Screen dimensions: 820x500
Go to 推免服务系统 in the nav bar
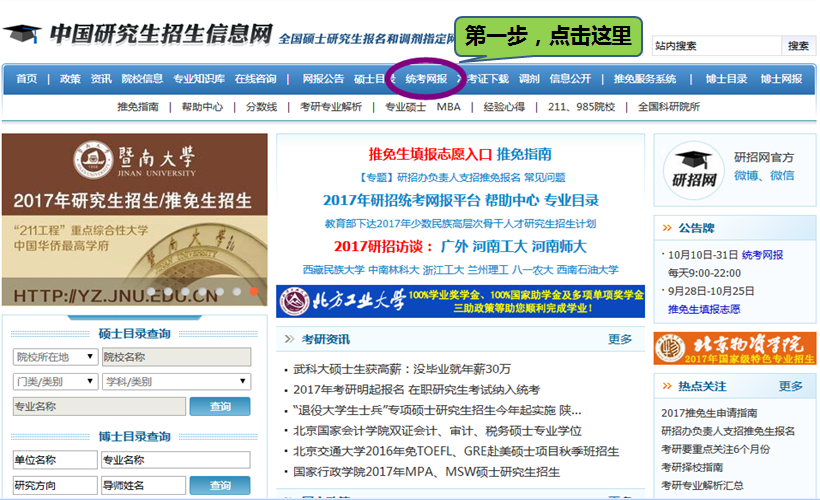coord(645,79)
